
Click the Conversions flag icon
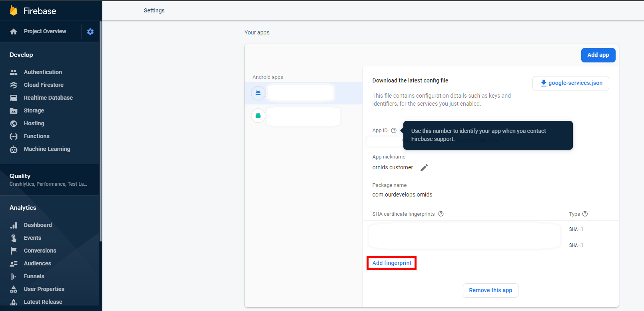click(x=14, y=251)
